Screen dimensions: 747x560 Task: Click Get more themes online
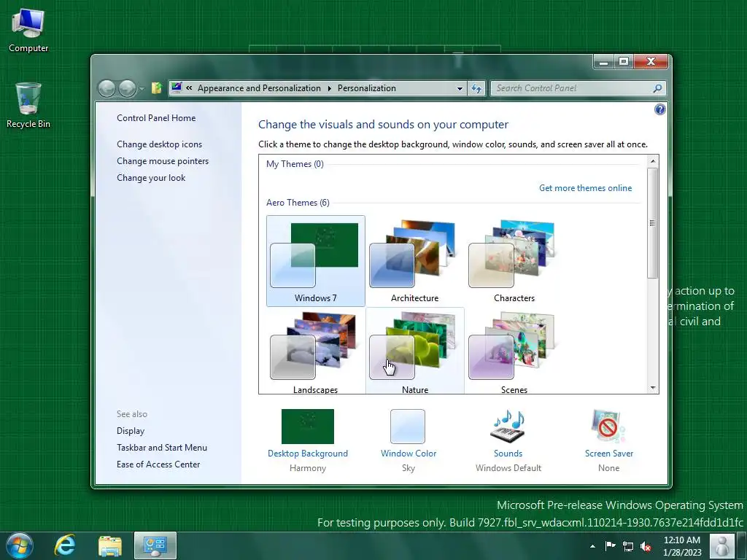tap(586, 188)
